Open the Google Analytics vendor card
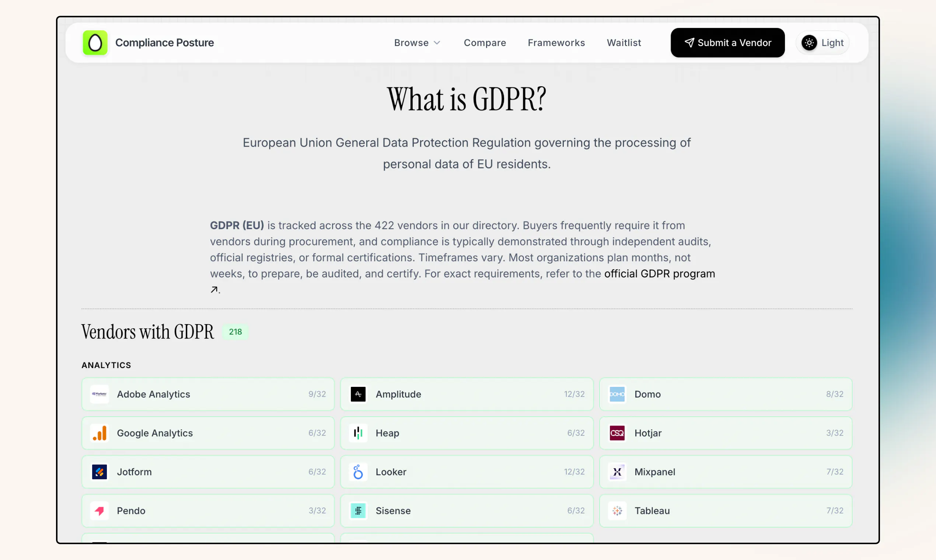Screen dimensions: 936x560 tap(208, 433)
